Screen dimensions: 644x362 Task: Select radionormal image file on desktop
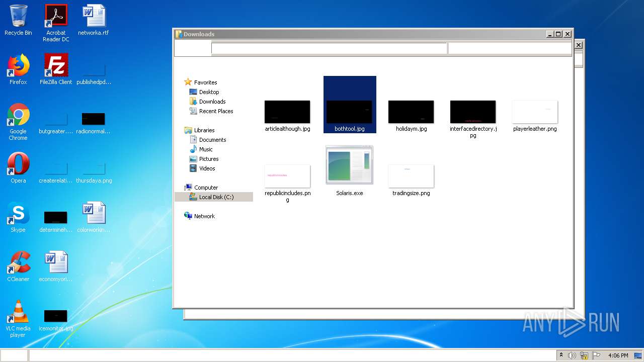(94, 124)
